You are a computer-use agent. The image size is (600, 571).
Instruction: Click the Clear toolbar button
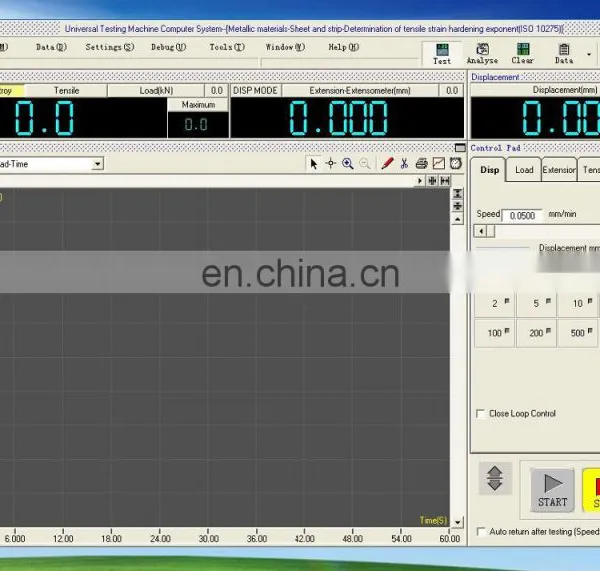(x=523, y=54)
